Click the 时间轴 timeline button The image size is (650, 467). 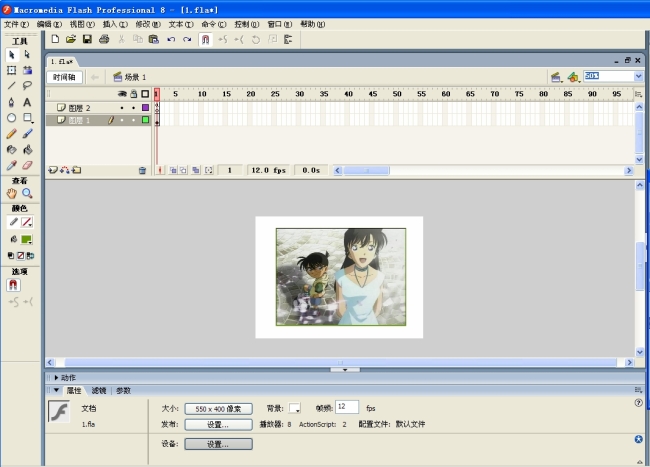(x=64, y=77)
